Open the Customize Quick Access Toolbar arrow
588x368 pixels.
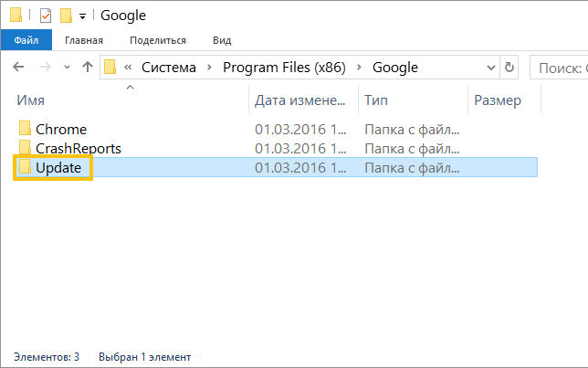(82, 16)
